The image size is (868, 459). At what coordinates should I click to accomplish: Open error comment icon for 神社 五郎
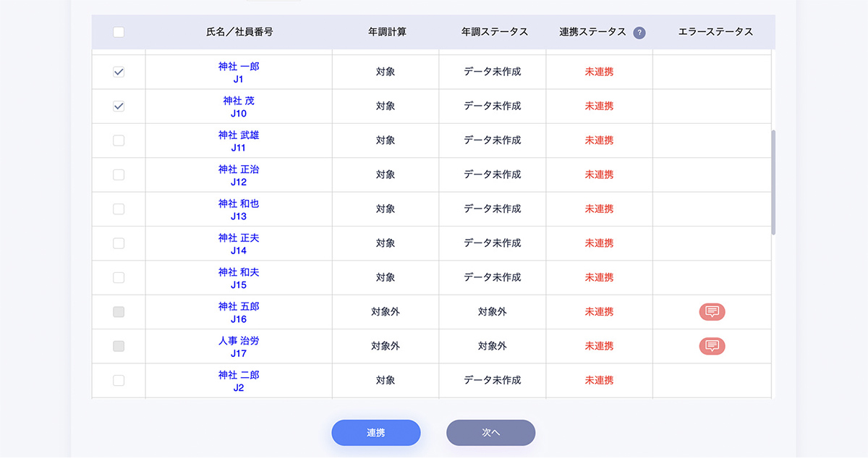click(712, 312)
